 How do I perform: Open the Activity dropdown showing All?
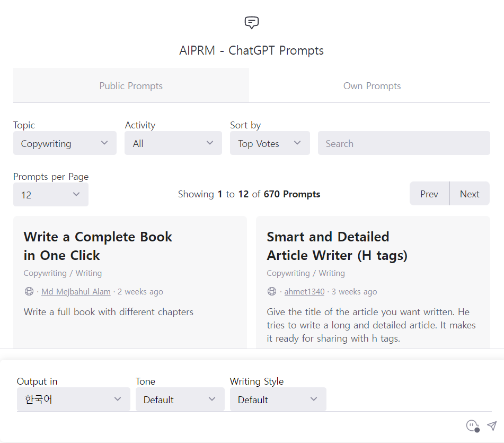(x=173, y=143)
